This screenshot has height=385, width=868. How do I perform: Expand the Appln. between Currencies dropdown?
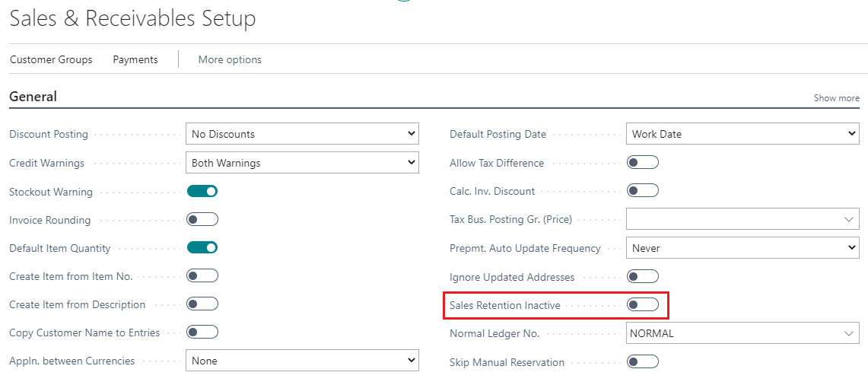tap(302, 361)
